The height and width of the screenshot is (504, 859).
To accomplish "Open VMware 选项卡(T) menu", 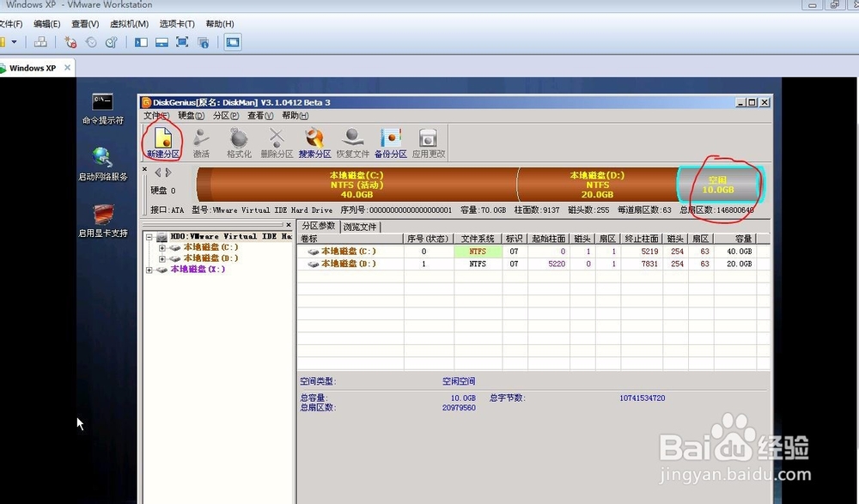I will pyautogui.click(x=177, y=24).
